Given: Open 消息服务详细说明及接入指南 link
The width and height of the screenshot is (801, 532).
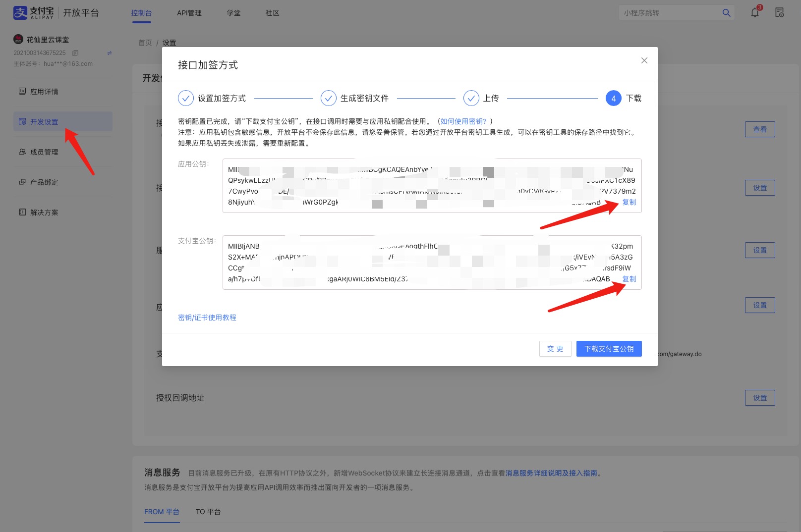Looking at the screenshot, I should pyautogui.click(x=551, y=473).
